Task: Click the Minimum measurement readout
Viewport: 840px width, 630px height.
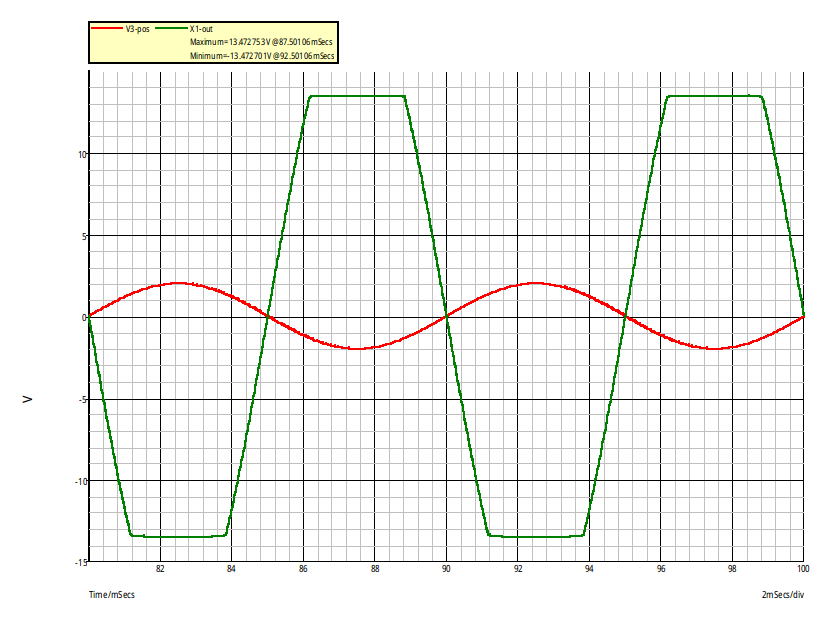Action: 262,56
